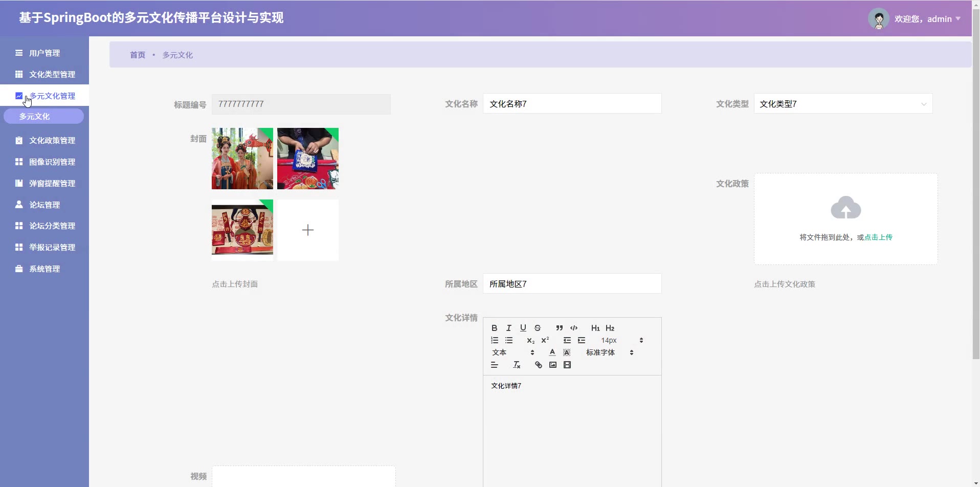980x487 pixels.
Task: Click the 文化名称 input field
Action: pos(572,104)
